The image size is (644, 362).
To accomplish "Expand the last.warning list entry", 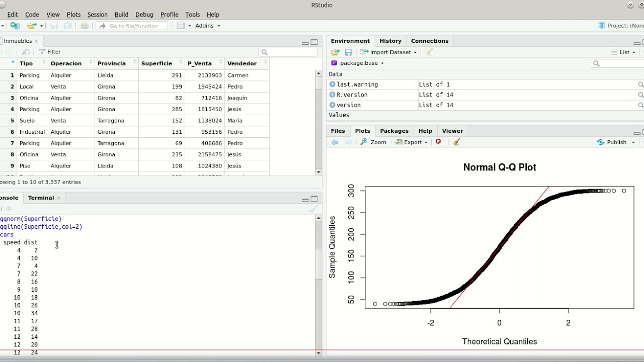I will (x=332, y=84).
